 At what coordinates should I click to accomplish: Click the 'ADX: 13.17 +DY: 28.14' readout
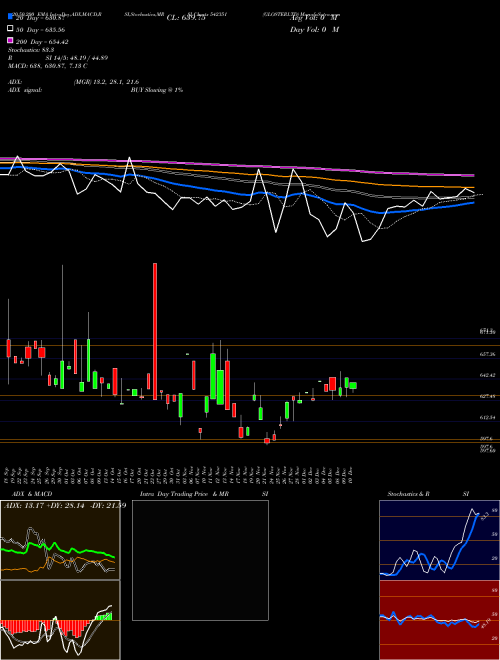tap(44, 505)
